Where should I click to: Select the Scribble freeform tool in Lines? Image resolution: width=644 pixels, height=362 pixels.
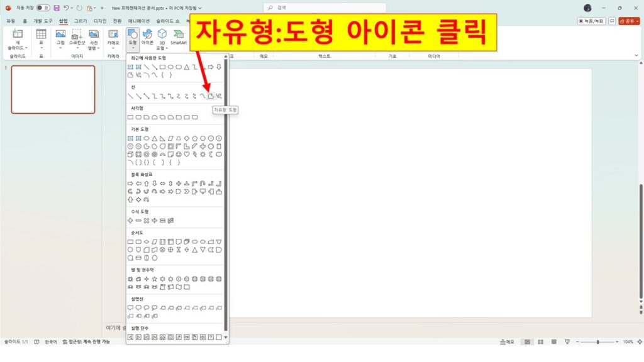[x=219, y=96]
